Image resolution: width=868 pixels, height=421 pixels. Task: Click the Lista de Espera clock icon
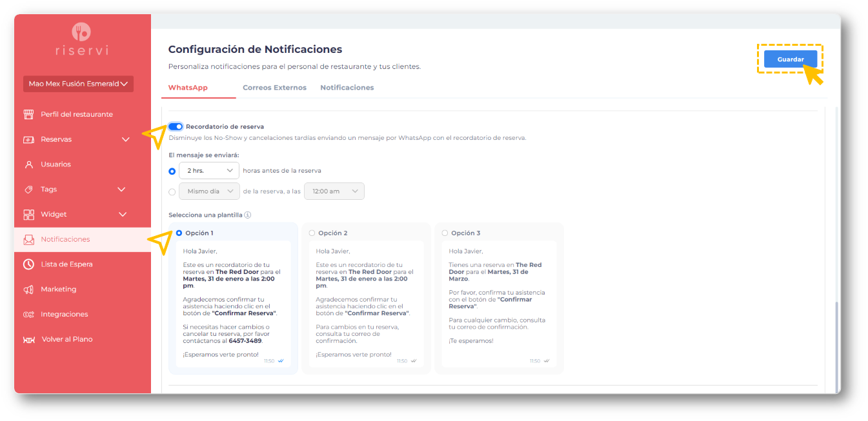28,264
